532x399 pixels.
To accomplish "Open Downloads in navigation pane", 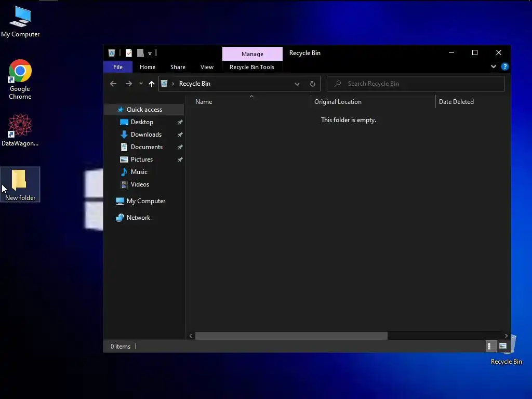I will [146, 135].
